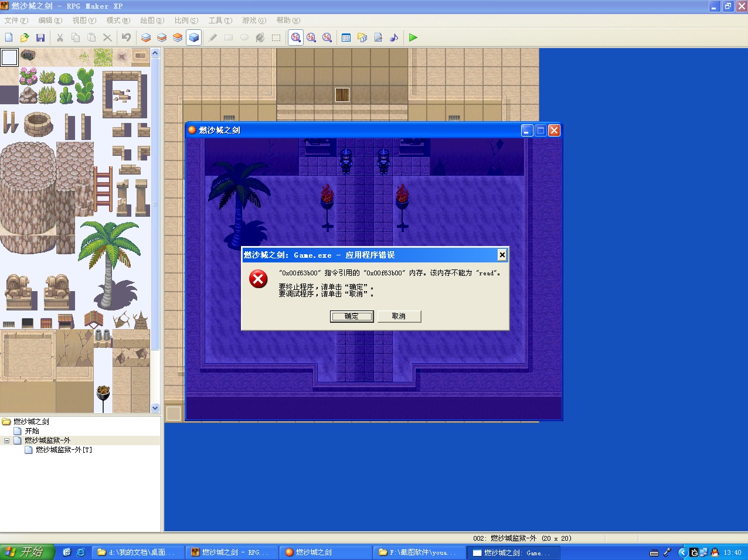Open the Script Editor icon
Image resolution: width=748 pixels, height=560 pixels.
378,37
